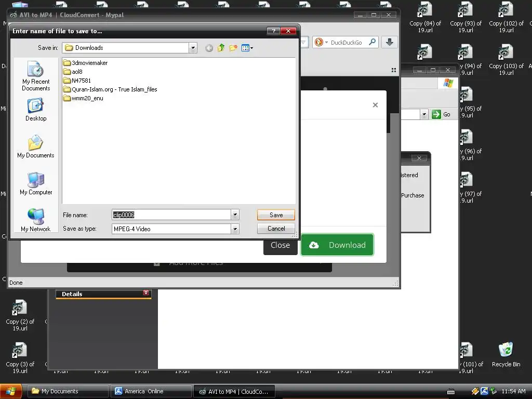
Task: Open My Recent Documents place
Action: 36,76
